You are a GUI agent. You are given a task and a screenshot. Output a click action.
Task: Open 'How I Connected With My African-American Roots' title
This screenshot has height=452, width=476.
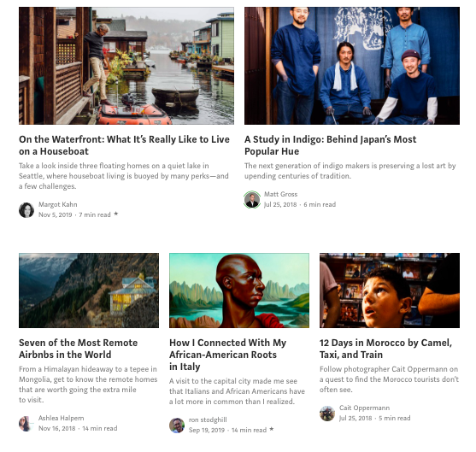pos(227,355)
